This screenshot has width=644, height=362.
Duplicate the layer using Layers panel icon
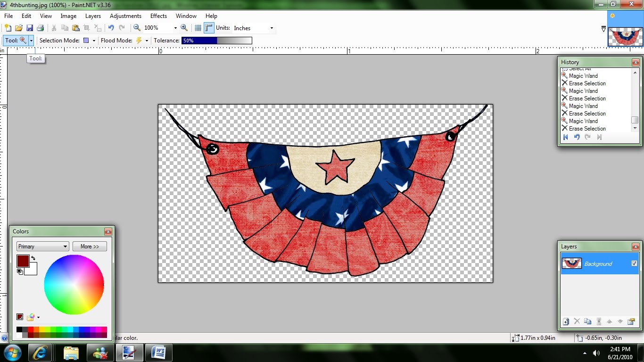pos(587,321)
